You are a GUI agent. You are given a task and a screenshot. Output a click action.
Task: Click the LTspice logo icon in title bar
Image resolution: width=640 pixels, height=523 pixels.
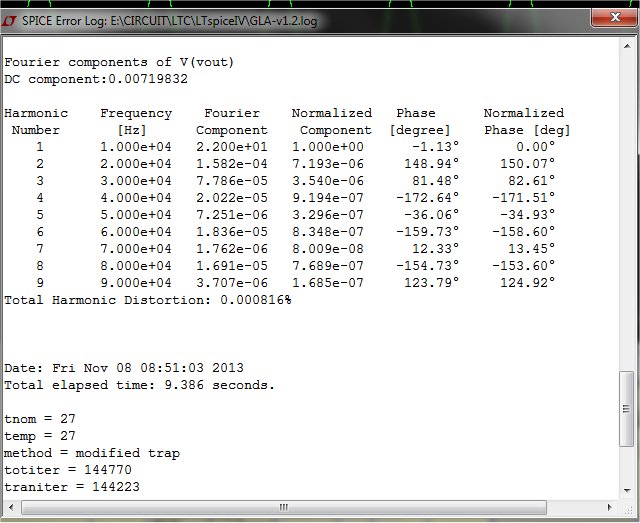[9, 20]
